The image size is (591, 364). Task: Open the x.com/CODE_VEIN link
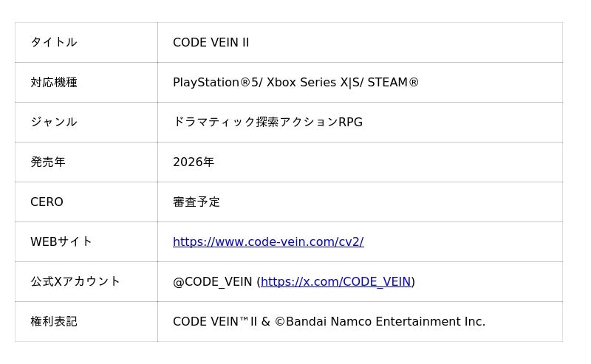coord(335,281)
